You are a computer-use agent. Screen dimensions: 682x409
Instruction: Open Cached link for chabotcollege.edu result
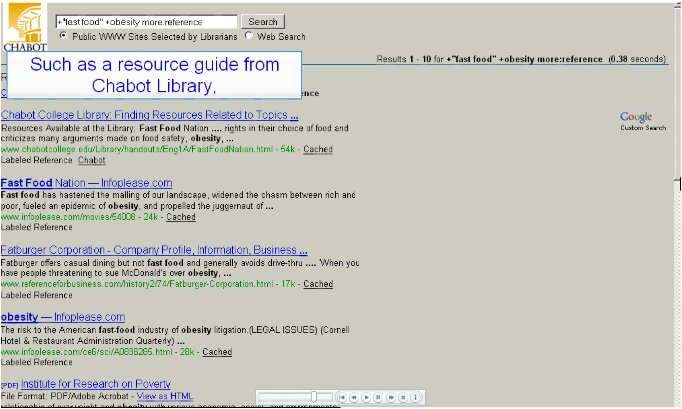(x=318, y=149)
